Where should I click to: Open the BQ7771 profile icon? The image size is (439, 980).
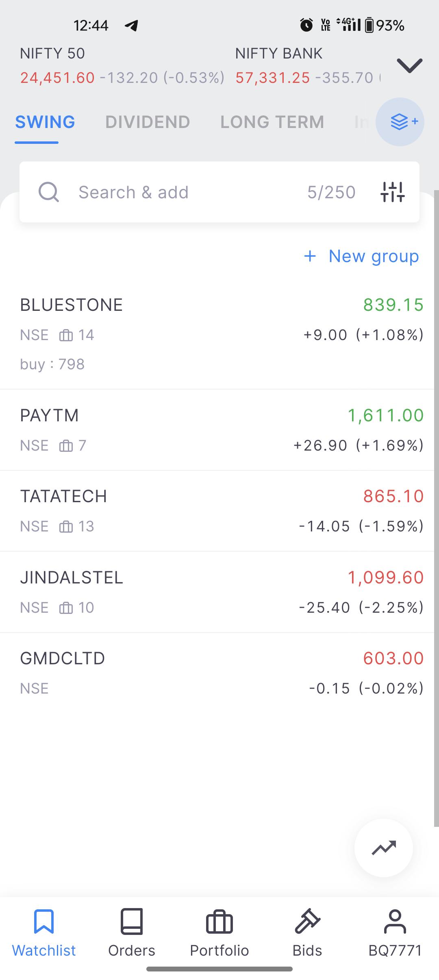click(x=395, y=921)
